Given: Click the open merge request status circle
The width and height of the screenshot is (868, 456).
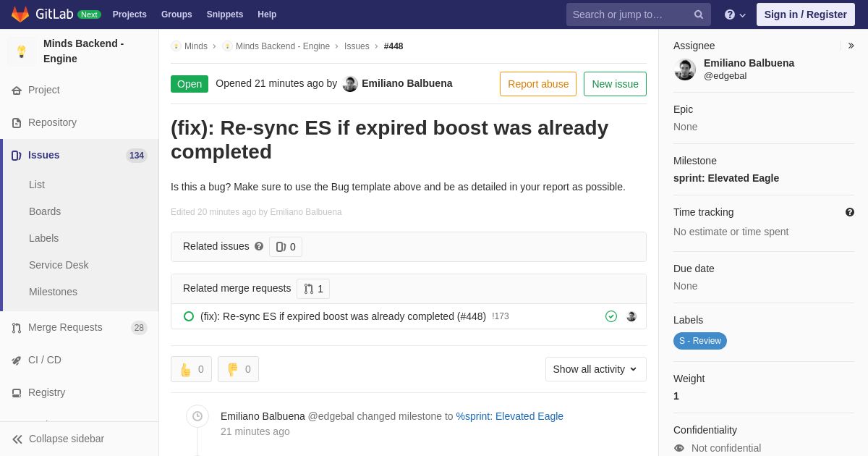Looking at the screenshot, I should (x=189, y=316).
